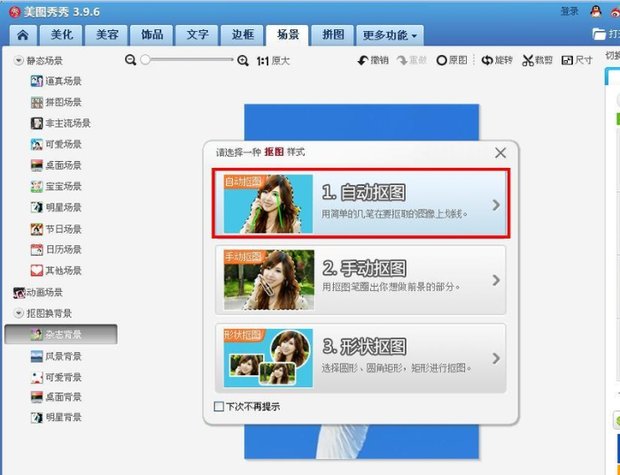Select 可爱背景 in sidebar
This screenshot has height=475, width=620.
(56, 377)
